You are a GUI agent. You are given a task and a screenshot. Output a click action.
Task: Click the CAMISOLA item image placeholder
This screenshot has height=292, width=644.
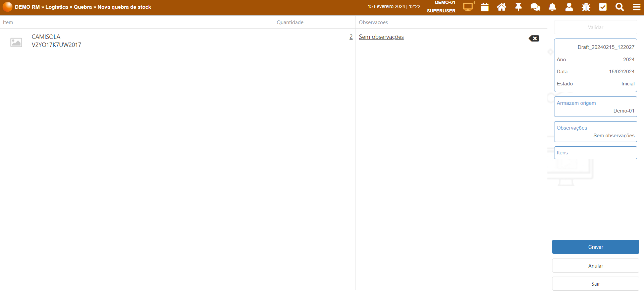click(16, 42)
